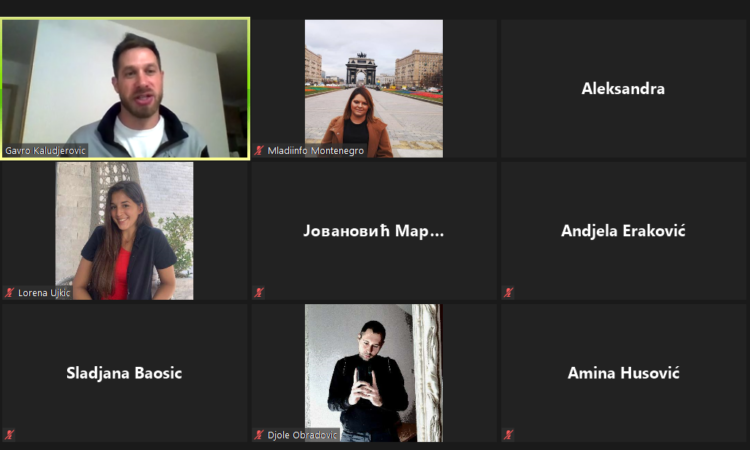Viewport: 750px width, 450px height.
Task: Select Gavro Kaludjerovic's active speaker video
Action: (125, 88)
